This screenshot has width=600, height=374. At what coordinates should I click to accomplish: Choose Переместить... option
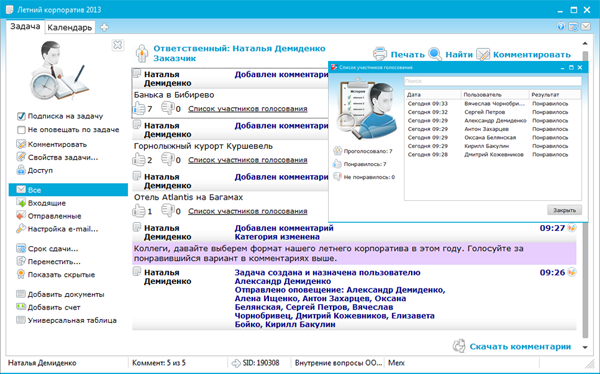(x=49, y=262)
